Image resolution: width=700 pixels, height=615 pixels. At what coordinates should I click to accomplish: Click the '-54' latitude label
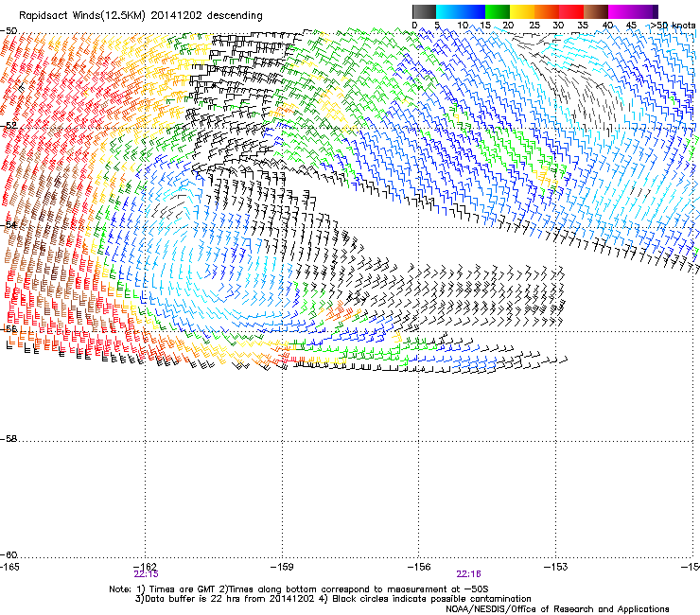pyautogui.click(x=9, y=224)
